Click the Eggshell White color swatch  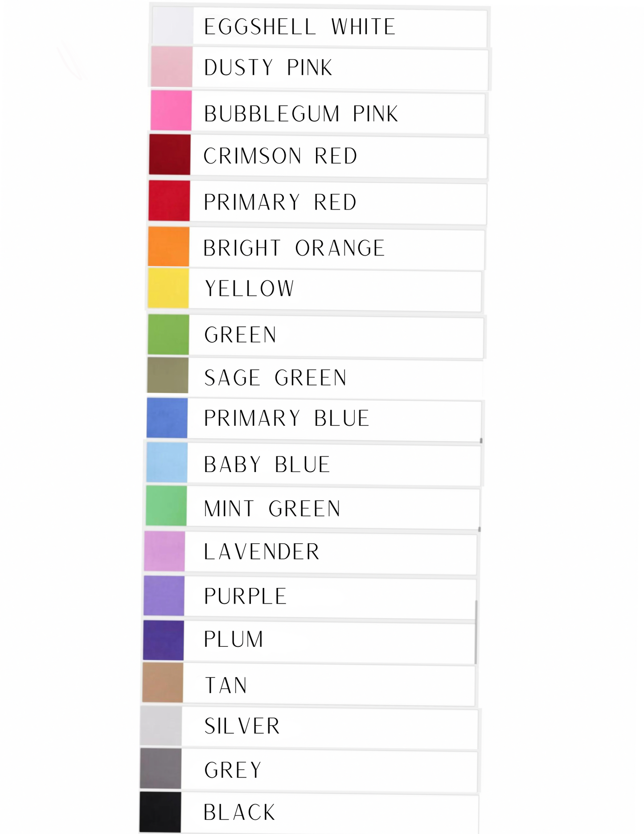click(x=172, y=26)
